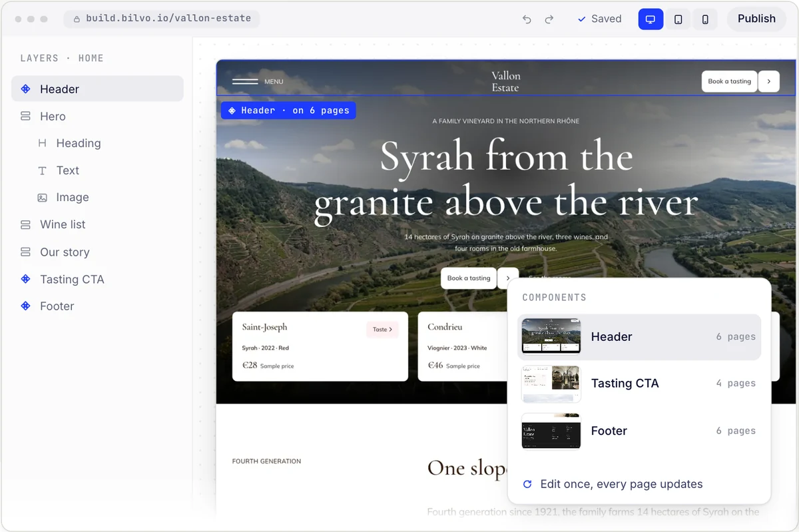
Task: Click the Condrieu wine card title
Action: point(445,327)
